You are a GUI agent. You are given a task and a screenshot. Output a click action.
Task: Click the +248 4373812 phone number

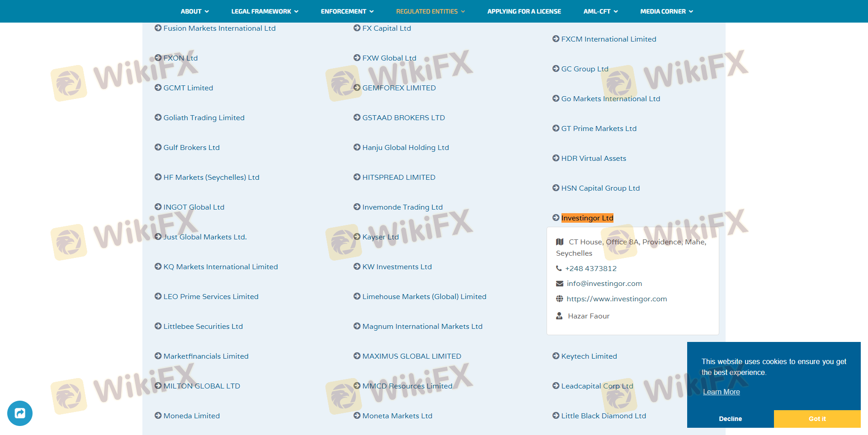[x=591, y=268]
